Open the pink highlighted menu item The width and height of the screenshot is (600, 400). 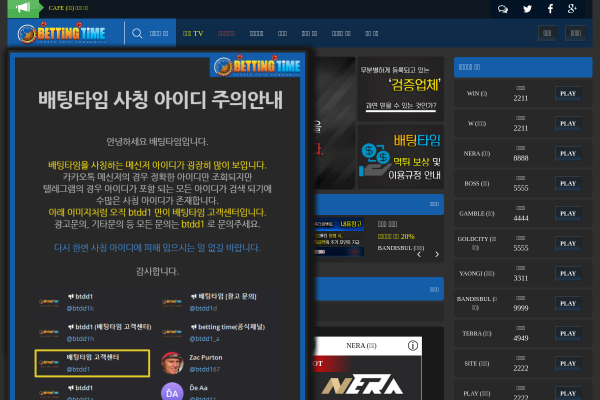tap(226, 34)
